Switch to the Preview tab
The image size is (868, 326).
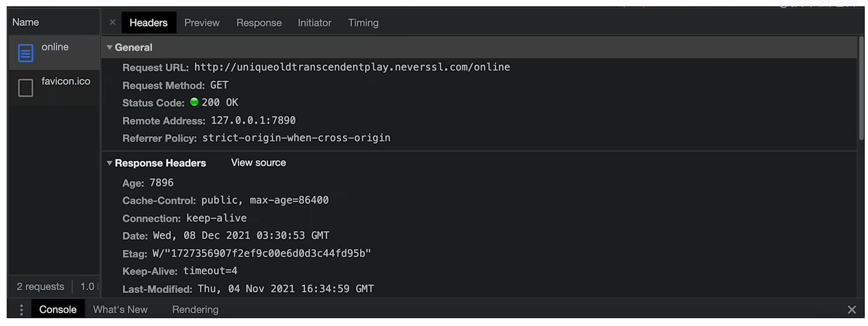pos(202,22)
